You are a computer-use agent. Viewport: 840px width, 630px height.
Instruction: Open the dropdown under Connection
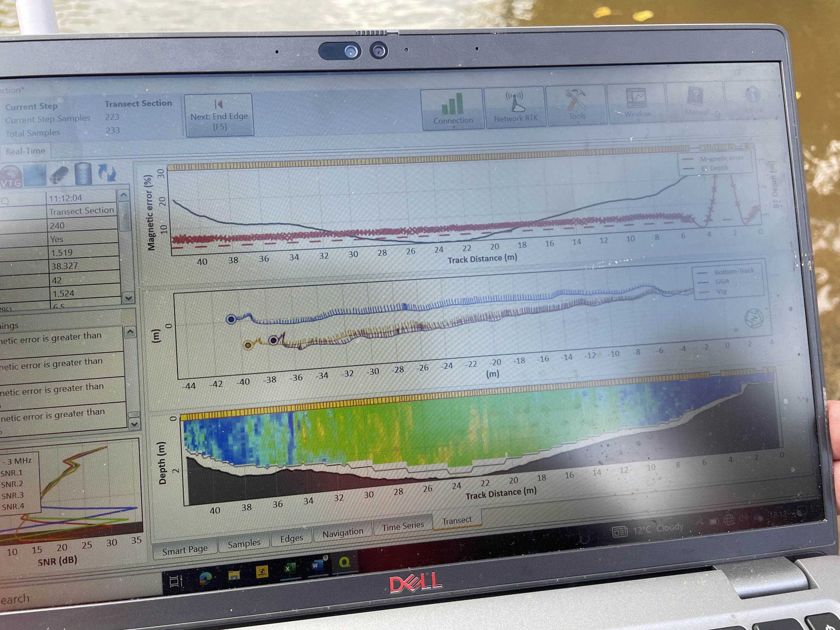click(453, 128)
